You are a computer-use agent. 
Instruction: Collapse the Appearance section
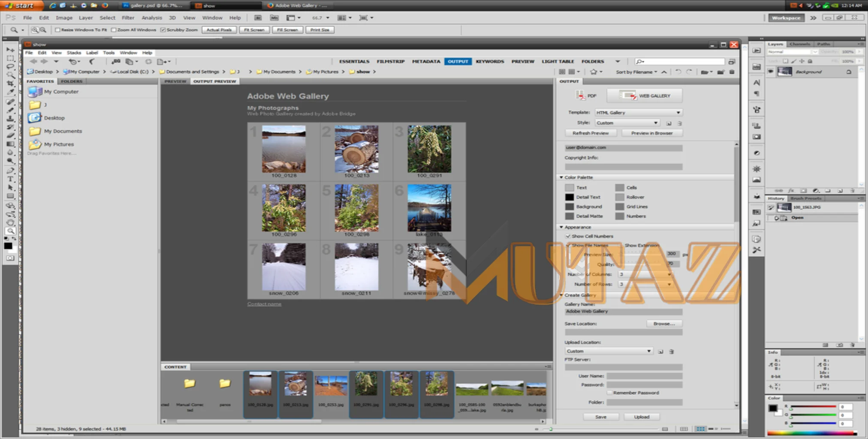pos(561,227)
